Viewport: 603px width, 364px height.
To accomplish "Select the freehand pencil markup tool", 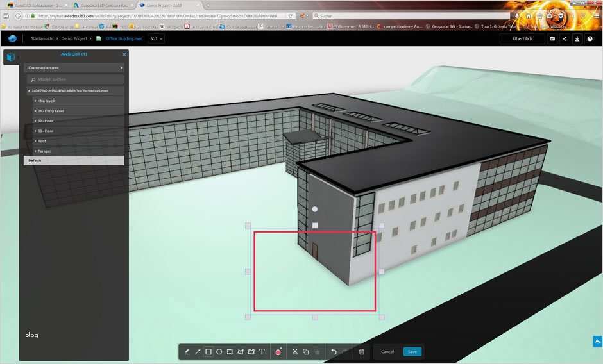I will point(187,352).
